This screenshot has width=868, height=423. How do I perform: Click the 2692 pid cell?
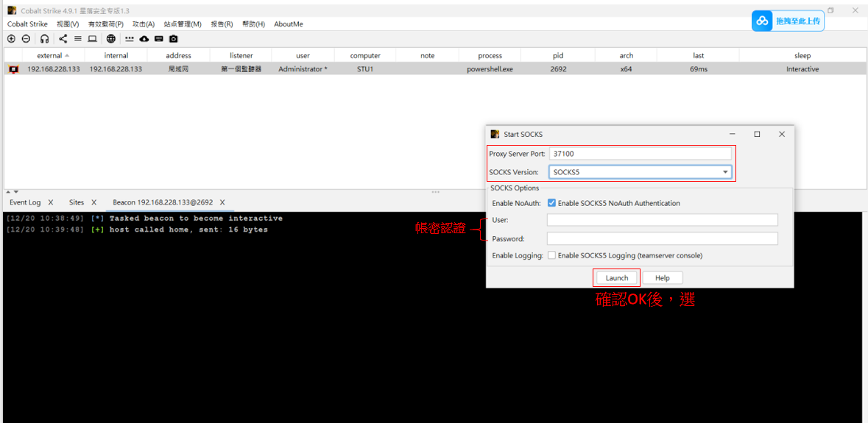tap(558, 69)
